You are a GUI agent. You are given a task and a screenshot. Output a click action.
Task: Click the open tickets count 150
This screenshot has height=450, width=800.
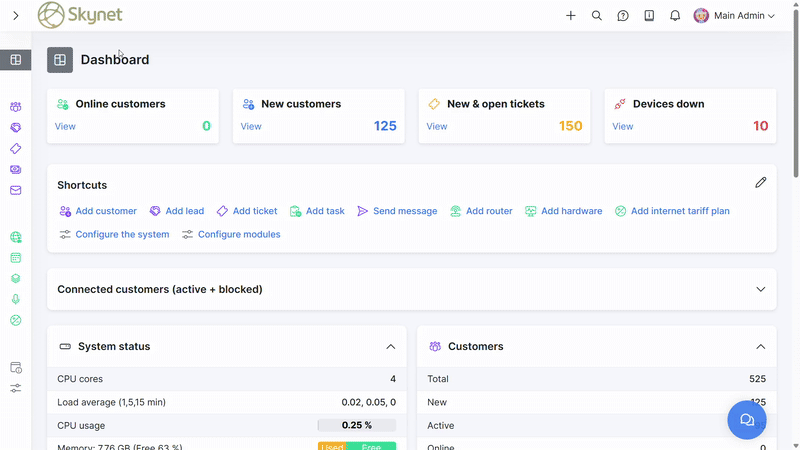tap(570, 126)
